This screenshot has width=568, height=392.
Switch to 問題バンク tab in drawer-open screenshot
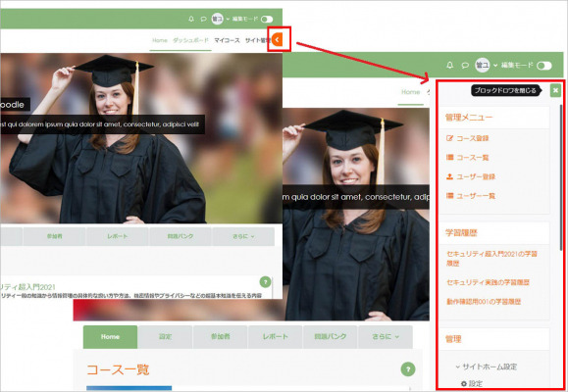pyautogui.click(x=330, y=336)
